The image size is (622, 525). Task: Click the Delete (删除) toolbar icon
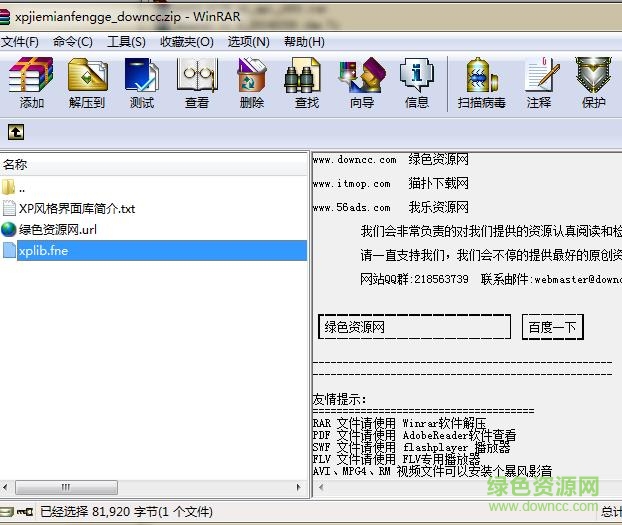click(x=251, y=83)
